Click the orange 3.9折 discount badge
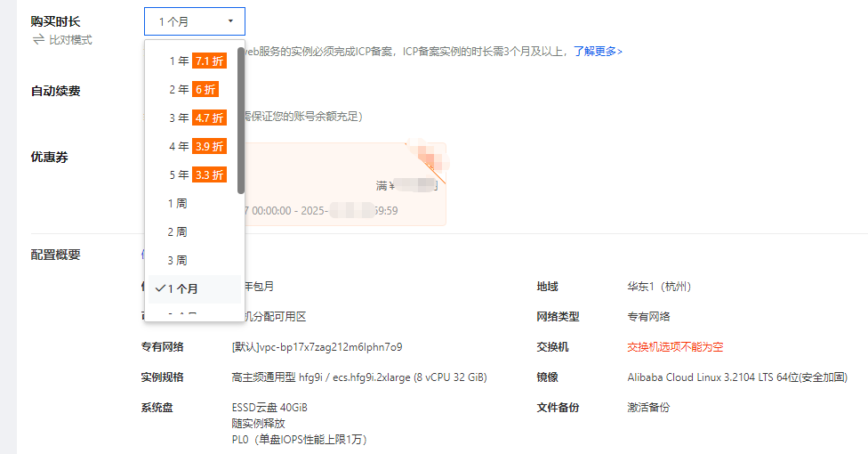 (x=209, y=146)
